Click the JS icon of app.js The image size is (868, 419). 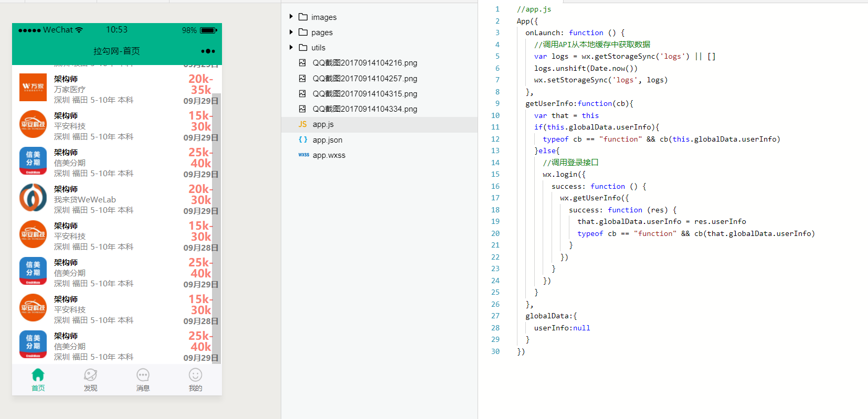303,124
